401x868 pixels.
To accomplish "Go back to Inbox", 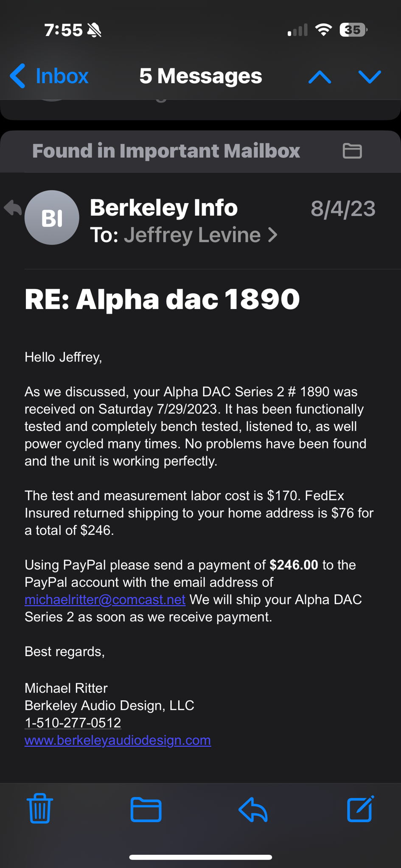I will click(x=49, y=76).
